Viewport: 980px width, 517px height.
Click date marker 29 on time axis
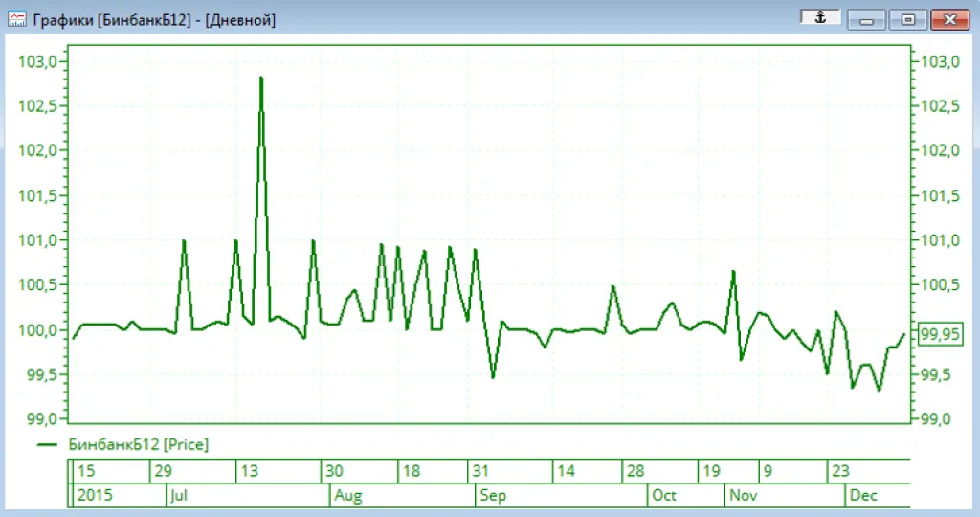tap(164, 471)
